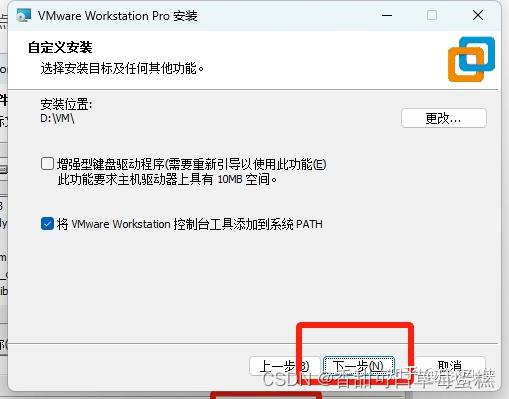Click the 安装位置: label
This screenshot has height=399, width=509.
click(66, 104)
